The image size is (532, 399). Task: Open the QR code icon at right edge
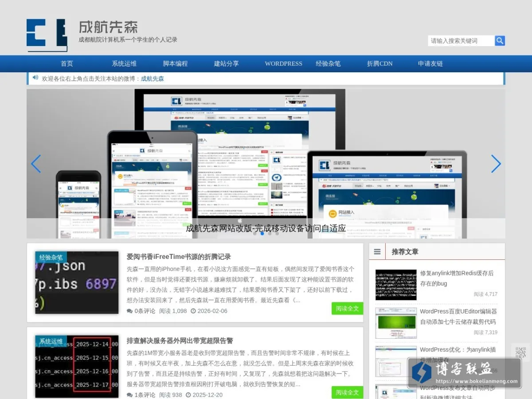[x=520, y=353]
